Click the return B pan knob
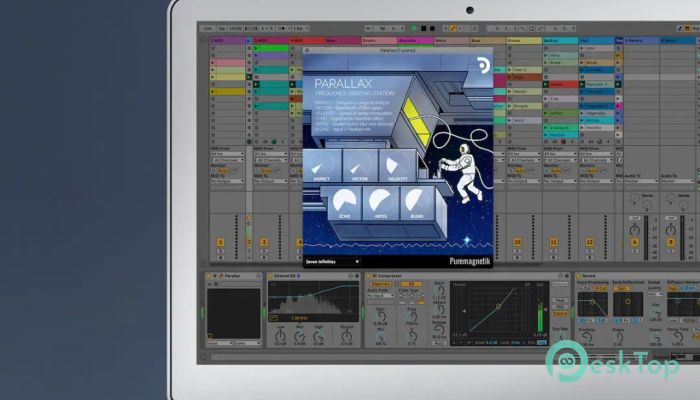 pos(671,230)
